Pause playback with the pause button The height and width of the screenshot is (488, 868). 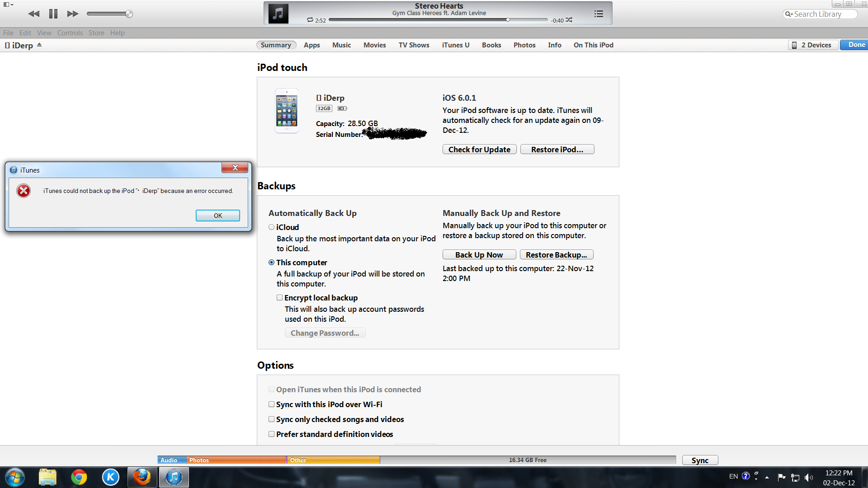point(53,14)
